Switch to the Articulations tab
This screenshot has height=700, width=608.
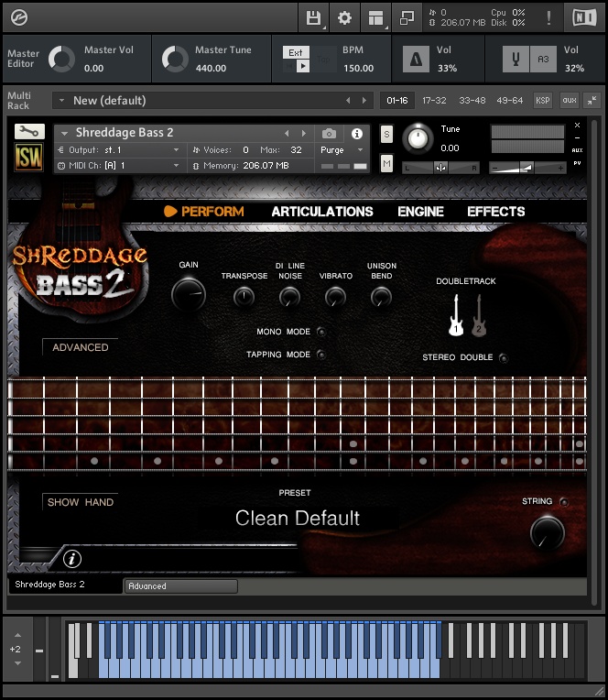click(x=322, y=212)
